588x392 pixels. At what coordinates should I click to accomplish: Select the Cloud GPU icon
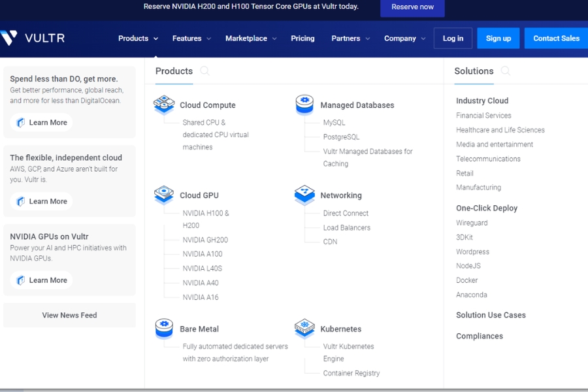coord(164,194)
